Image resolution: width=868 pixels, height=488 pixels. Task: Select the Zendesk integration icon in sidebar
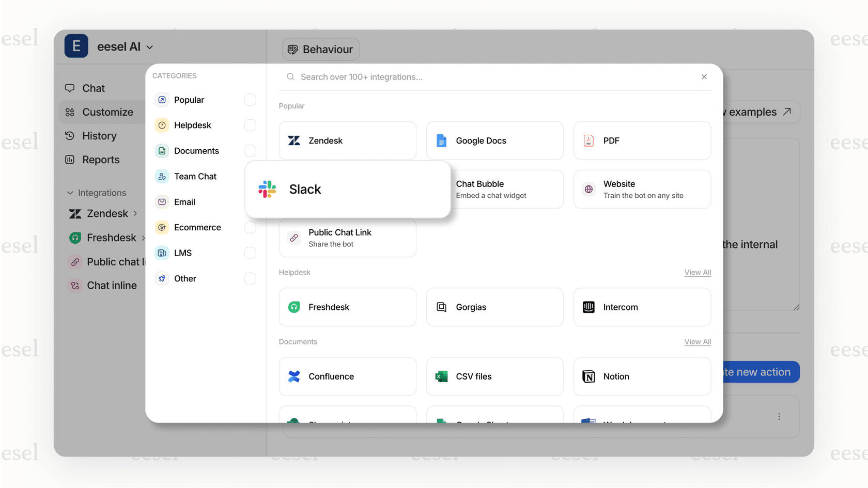pyautogui.click(x=75, y=213)
